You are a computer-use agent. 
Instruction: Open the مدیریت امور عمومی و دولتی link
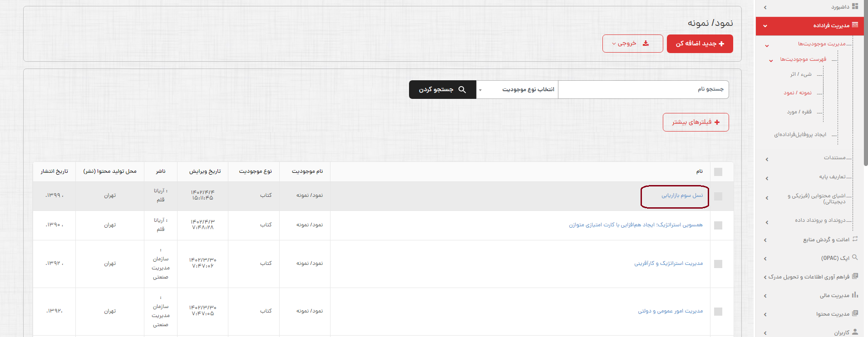point(670,311)
